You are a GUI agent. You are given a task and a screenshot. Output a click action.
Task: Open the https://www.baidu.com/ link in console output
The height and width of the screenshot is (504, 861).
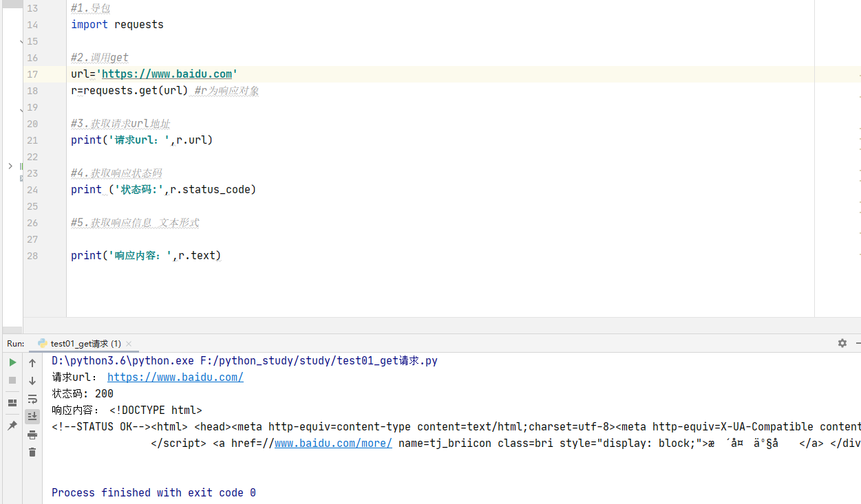tap(176, 377)
